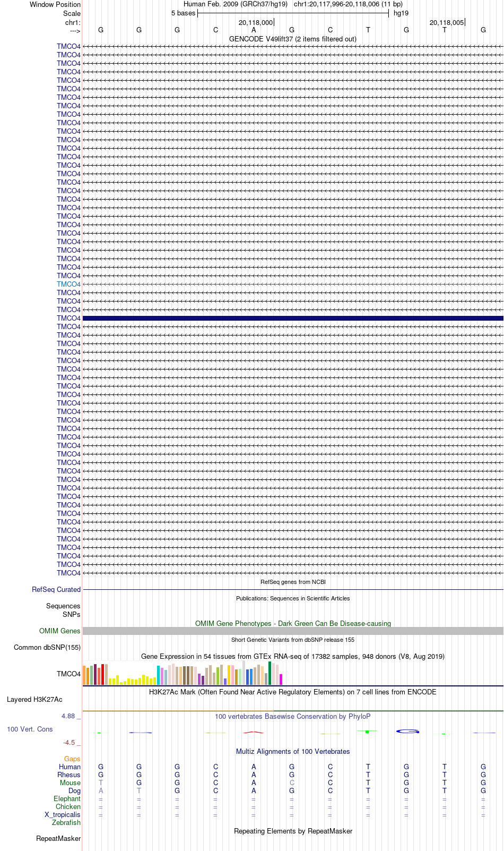This screenshot has height=851, width=504.
Task: Select the Elephant alignment row label
Action: click(x=67, y=798)
